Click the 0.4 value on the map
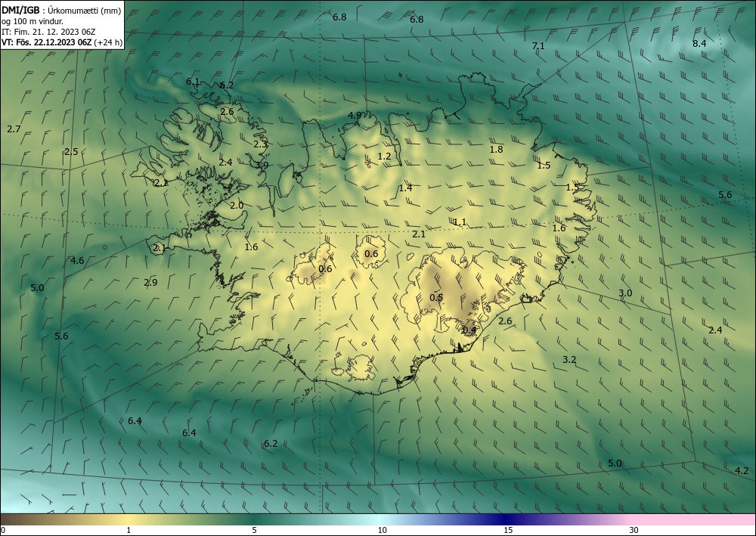Screen dimensions: 756x536 469,330
